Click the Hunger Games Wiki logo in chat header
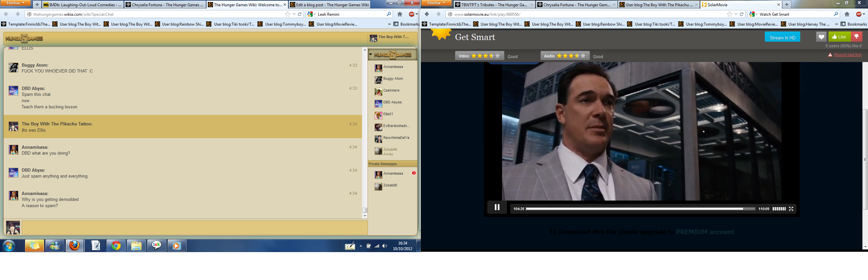The width and height of the screenshot is (868, 280). tap(24, 38)
